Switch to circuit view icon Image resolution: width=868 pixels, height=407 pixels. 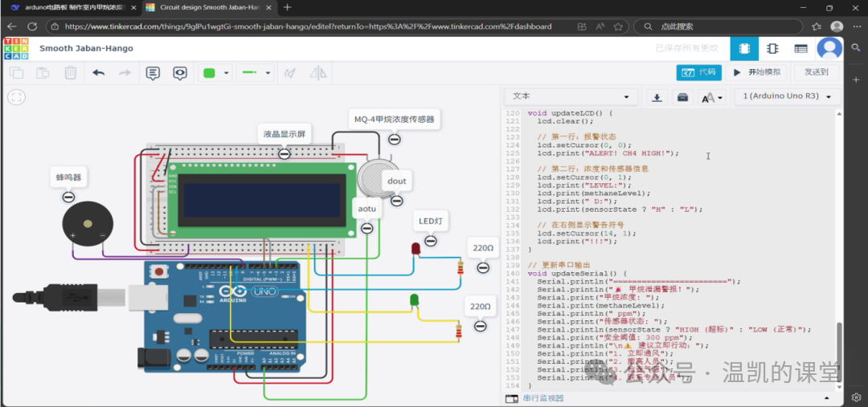tap(744, 49)
